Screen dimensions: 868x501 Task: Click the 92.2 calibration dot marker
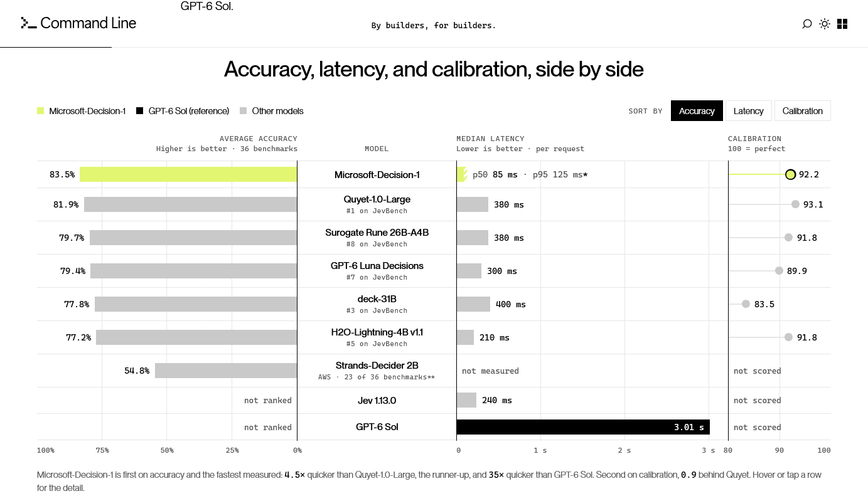tap(791, 174)
